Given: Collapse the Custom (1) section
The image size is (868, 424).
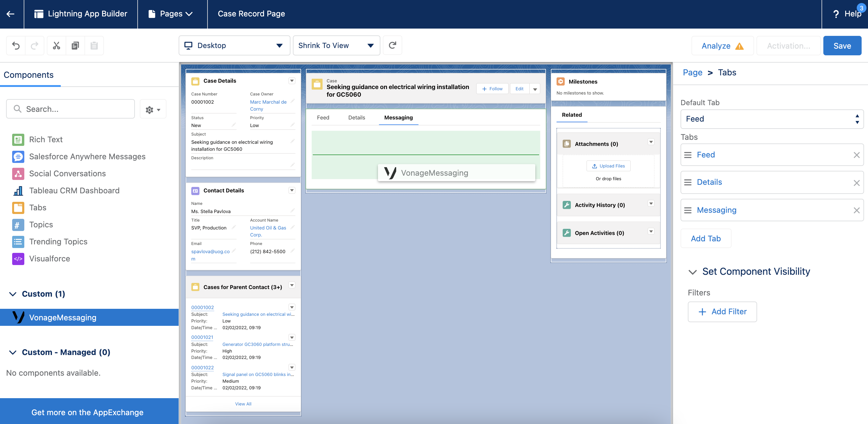Looking at the screenshot, I should 13,294.
